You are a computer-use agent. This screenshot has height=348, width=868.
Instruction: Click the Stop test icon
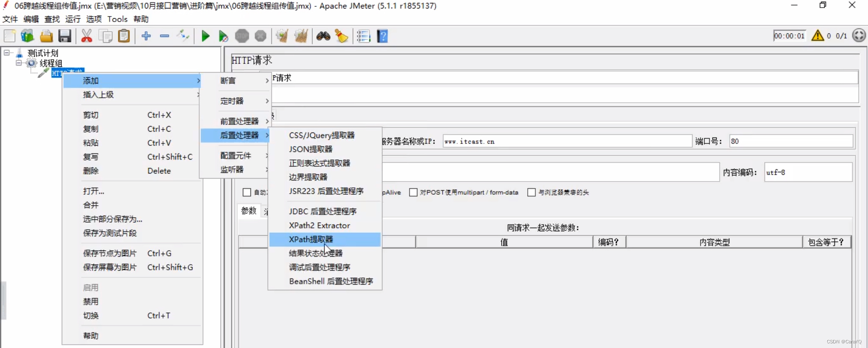242,36
